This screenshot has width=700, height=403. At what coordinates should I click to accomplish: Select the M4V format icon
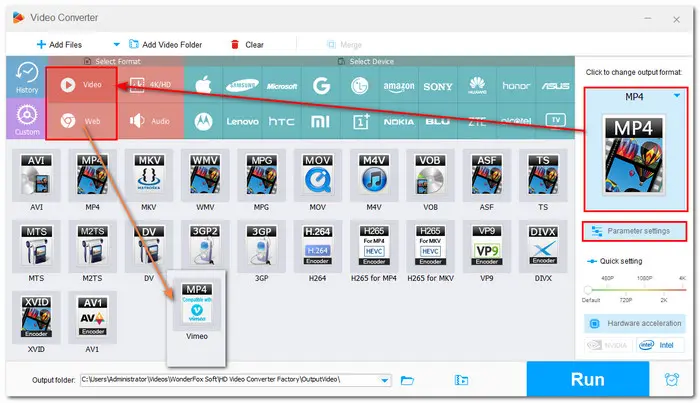(x=374, y=175)
